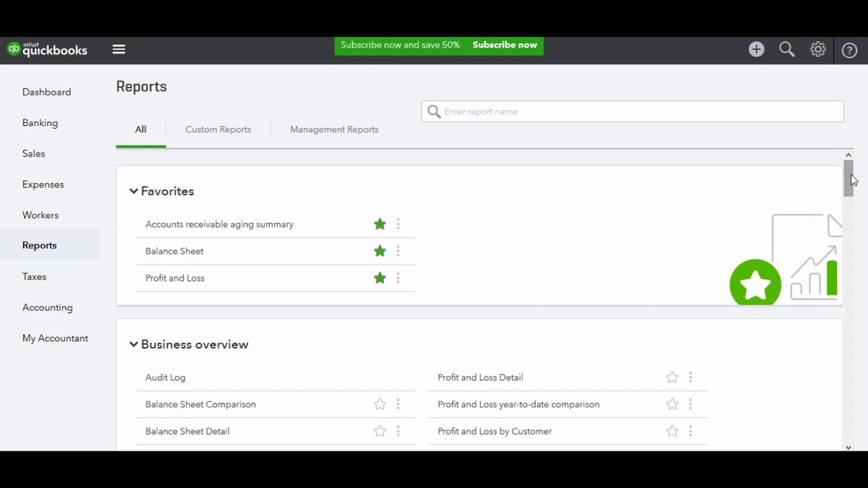Open more options for Balance Sheet Detail
Image resolution: width=868 pixels, height=488 pixels.
click(398, 431)
